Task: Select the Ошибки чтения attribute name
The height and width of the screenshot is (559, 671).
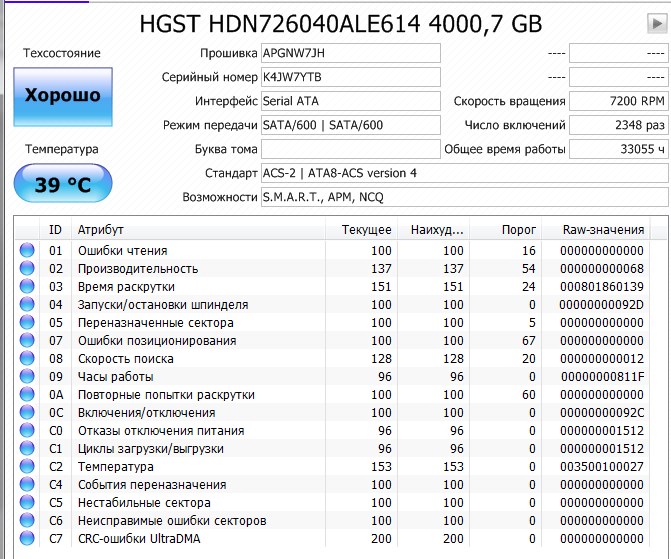Action: point(122,250)
